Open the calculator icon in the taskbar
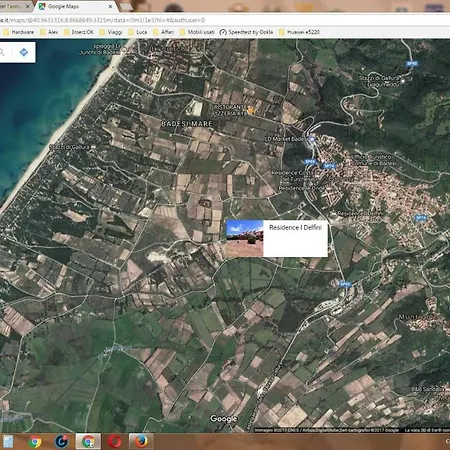Viewport: 450px width, 450px height. pyautogui.click(x=8, y=441)
